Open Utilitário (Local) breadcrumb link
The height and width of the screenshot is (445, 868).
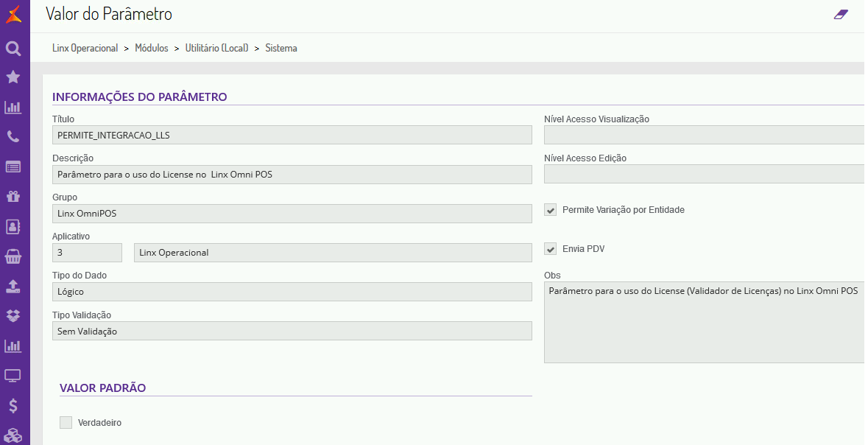click(216, 48)
